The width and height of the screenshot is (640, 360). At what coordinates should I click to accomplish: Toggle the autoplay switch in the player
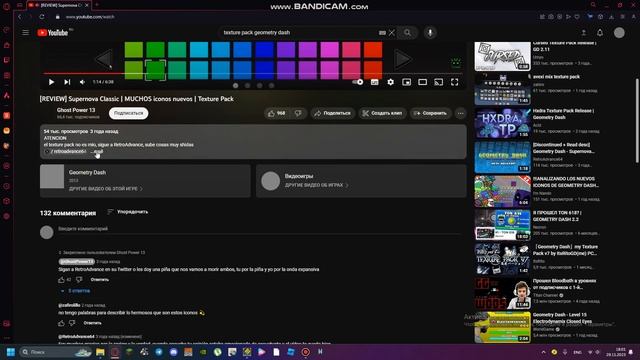click(358, 82)
